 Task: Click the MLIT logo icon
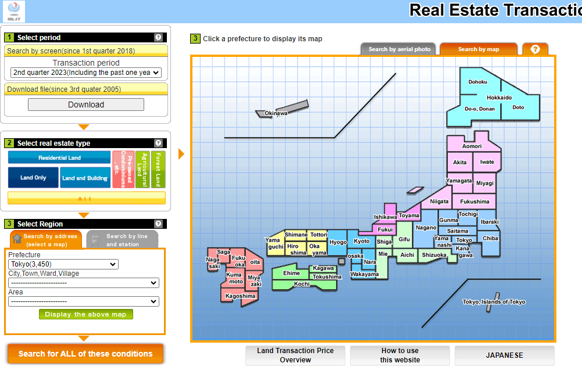(13, 10)
